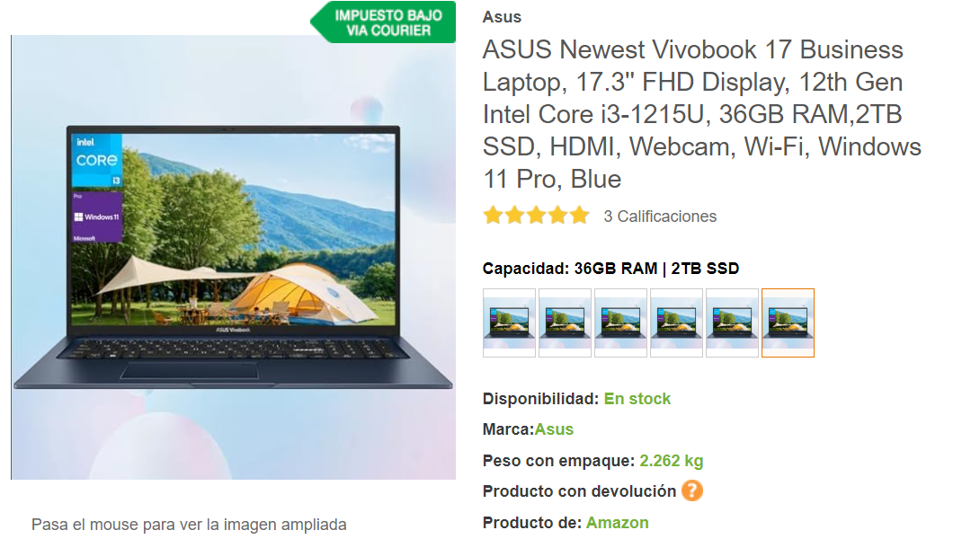The width and height of the screenshot is (980, 539).
Task: Click the ASUS Vivobook 17 product title
Action: point(702,114)
